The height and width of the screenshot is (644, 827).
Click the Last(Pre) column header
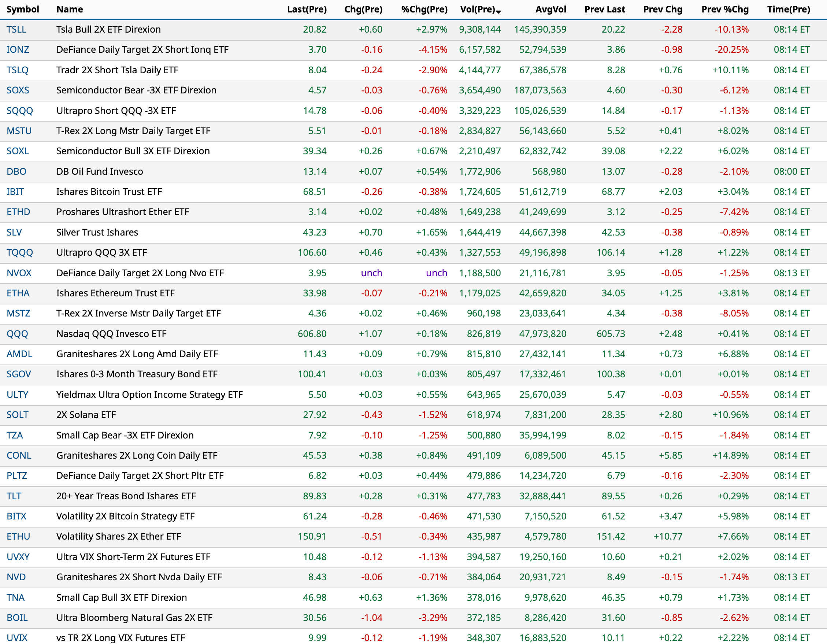[306, 9]
